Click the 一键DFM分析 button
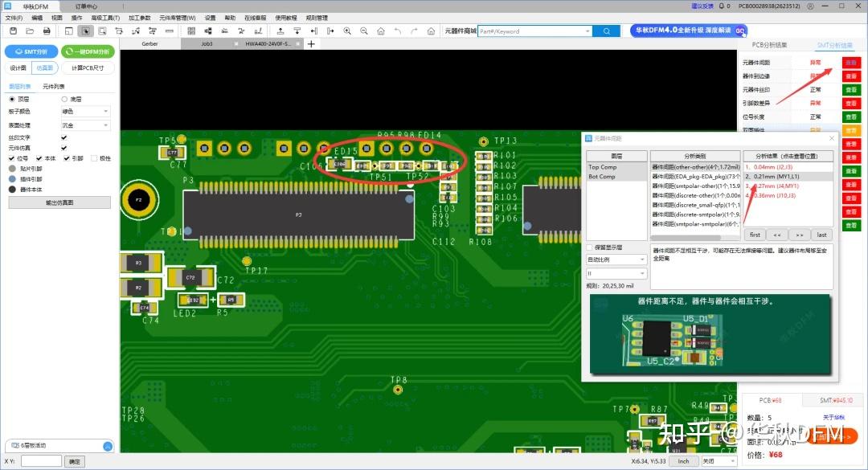Screen dimensions: 868x470 click(x=88, y=51)
